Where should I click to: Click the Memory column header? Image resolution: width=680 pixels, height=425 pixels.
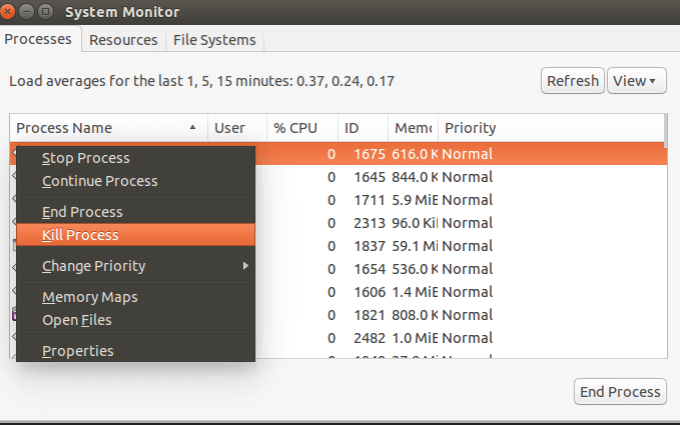[x=412, y=128]
